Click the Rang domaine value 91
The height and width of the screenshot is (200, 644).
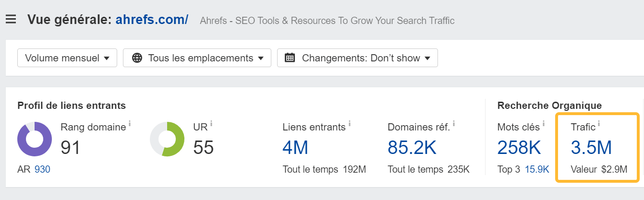(71, 148)
